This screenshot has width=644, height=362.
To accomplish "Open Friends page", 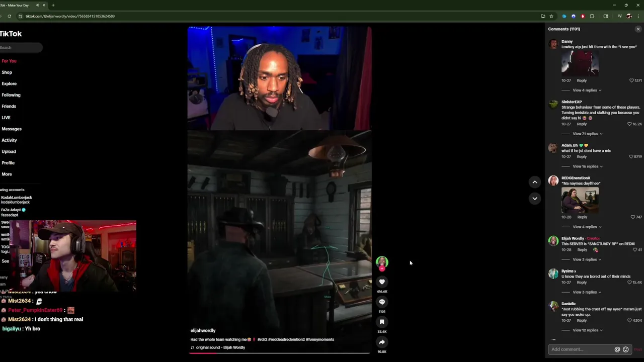I will (9, 107).
